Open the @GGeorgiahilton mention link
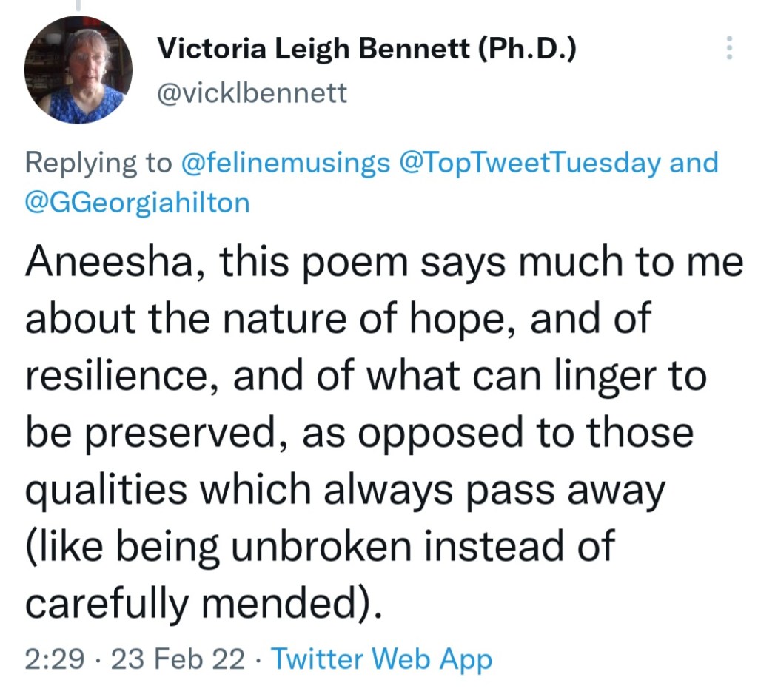Viewport: 758px width, 700px height. (x=137, y=202)
